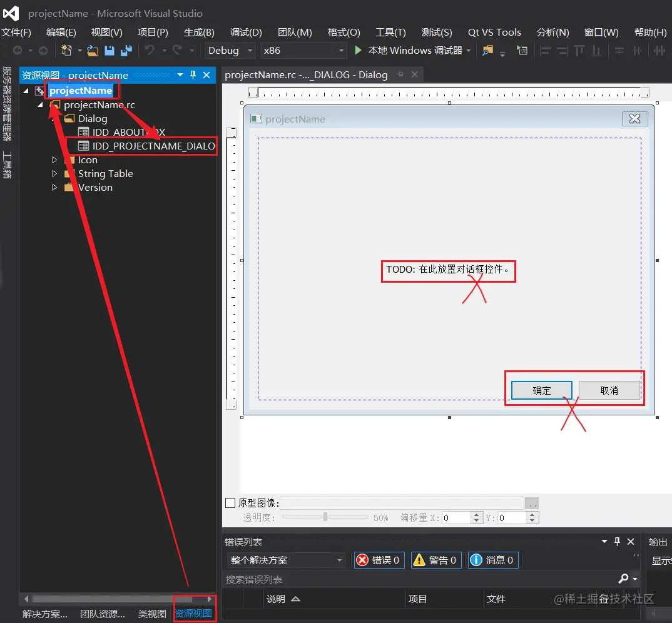The height and width of the screenshot is (623, 672).
Task: Select the TODO static text in the dialog
Action: 448,269
